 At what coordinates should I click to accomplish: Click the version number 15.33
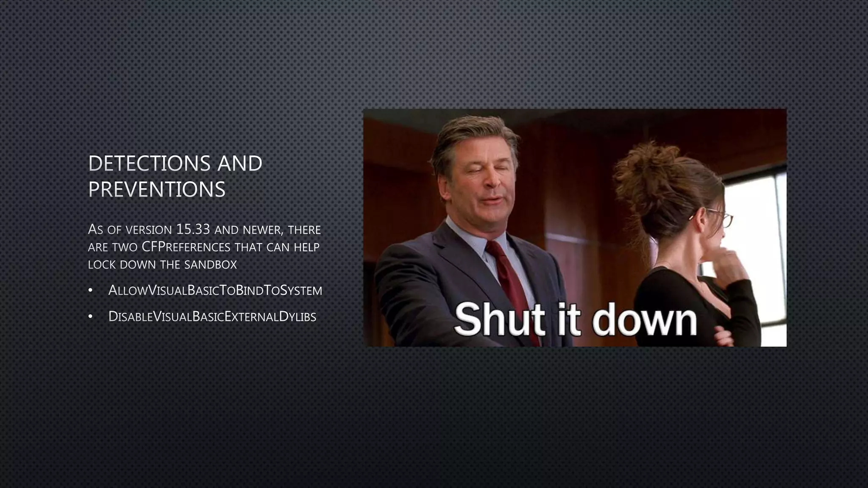click(x=193, y=230)
